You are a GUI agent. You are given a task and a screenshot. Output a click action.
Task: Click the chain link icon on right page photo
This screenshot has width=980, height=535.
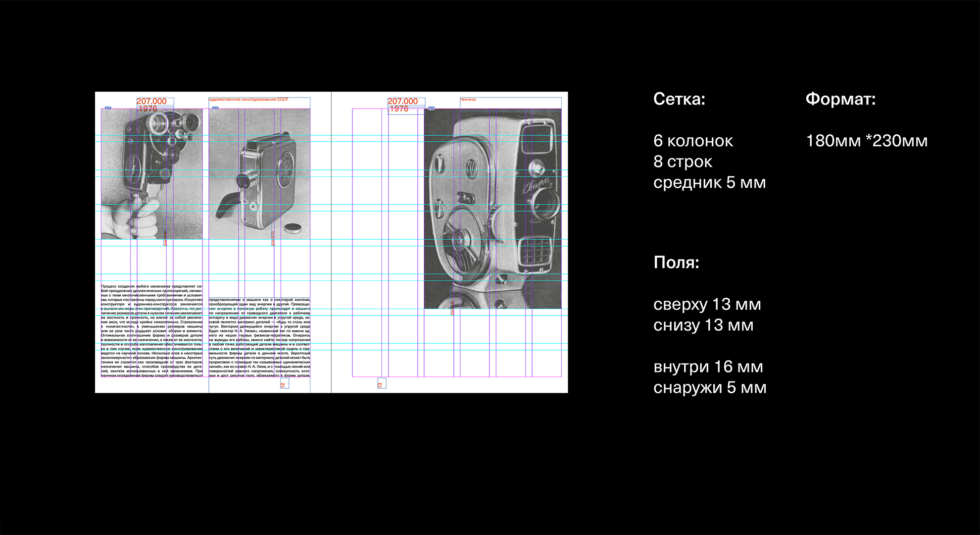pyautogui.click(x=431, y=108)
